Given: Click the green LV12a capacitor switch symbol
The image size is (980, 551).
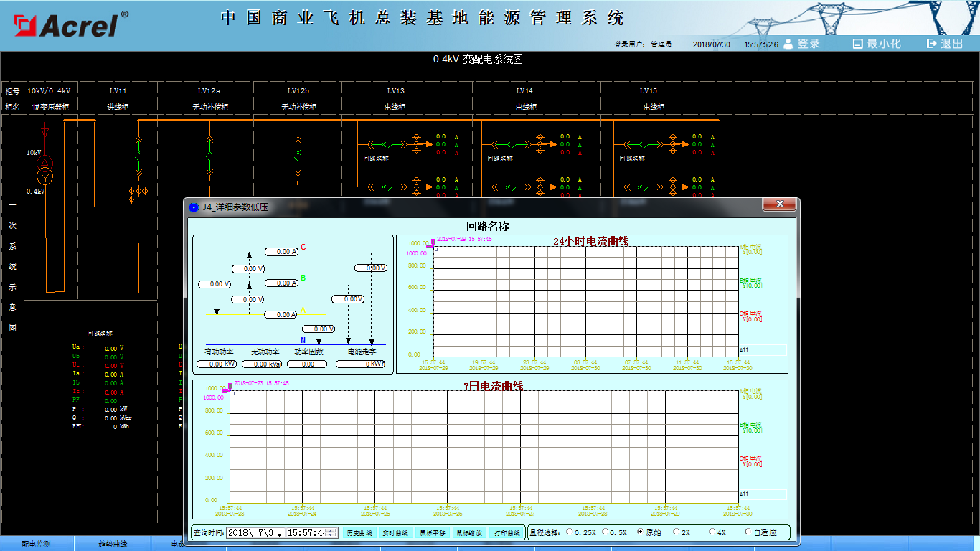Looking at the screenshot, I should [209, 151].
